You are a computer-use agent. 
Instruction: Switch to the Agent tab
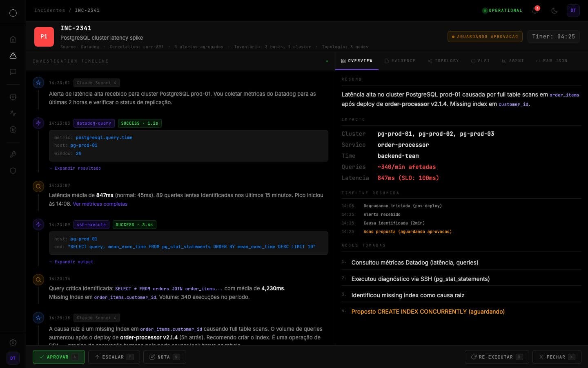(513, 61)
